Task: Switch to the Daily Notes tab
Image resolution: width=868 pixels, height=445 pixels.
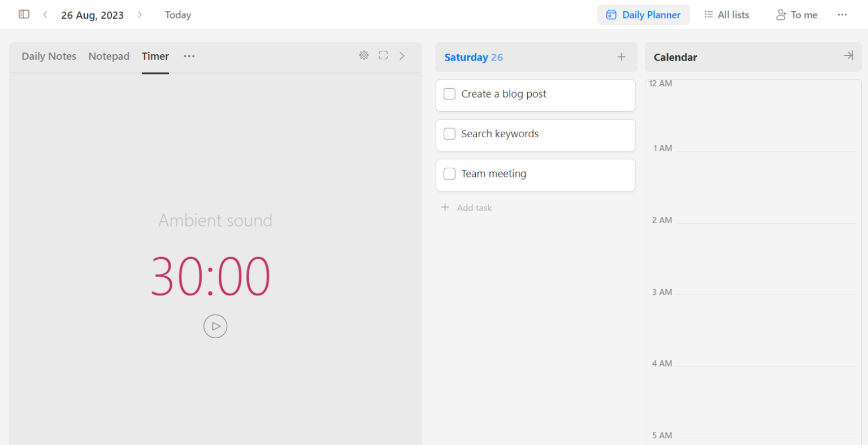Action: coord(49,56)
